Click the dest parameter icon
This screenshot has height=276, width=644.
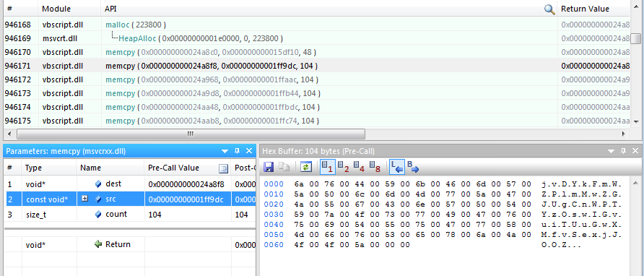click(97, 184)
